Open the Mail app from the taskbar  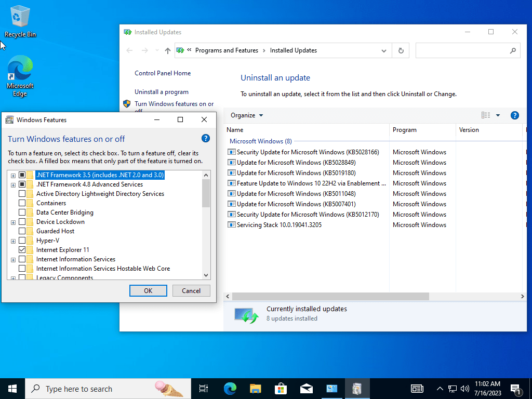coord(307,389)
